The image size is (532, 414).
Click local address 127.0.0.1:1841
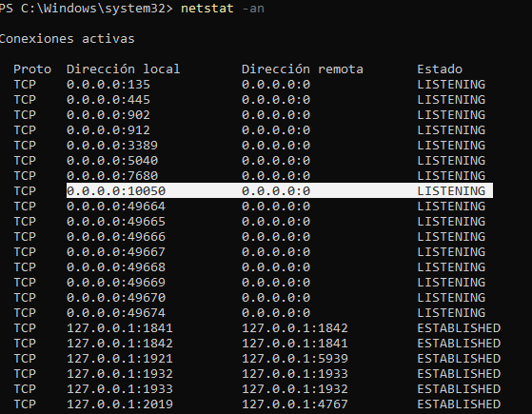(120, 328)
